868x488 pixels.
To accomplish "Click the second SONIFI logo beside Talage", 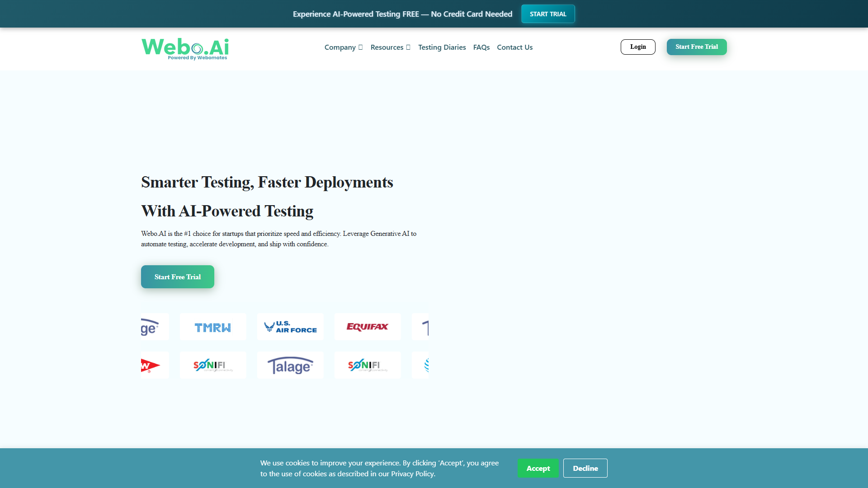I will point(368,365).
